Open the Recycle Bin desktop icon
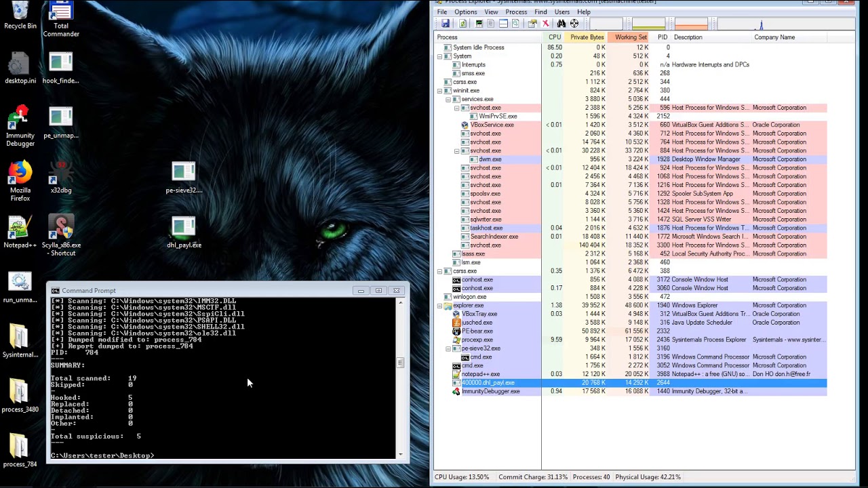Image resolution: width=868 pixels, height=488 pixels. [x=20, y=15]
